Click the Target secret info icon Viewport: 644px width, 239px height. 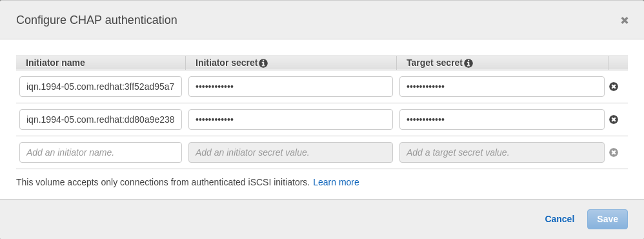[468, 63]
